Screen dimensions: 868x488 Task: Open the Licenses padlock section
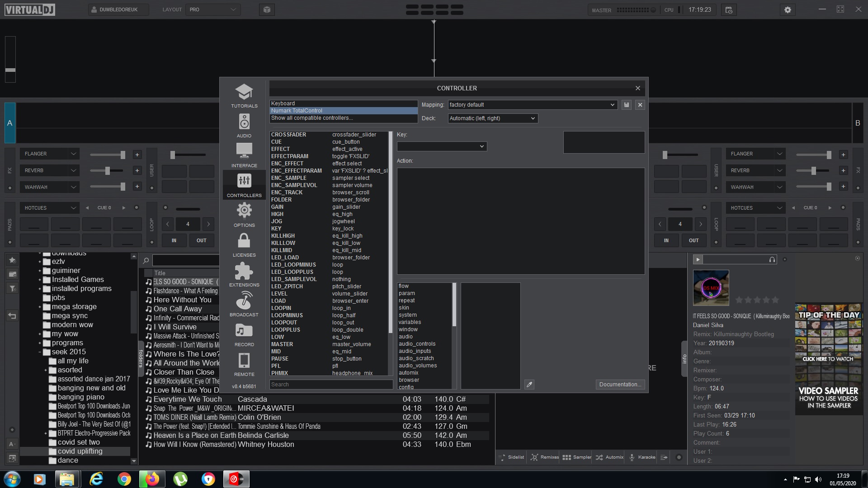244,245
